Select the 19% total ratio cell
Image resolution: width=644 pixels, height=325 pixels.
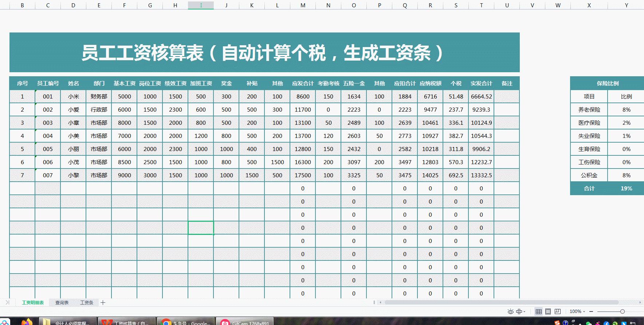(626, 189)
